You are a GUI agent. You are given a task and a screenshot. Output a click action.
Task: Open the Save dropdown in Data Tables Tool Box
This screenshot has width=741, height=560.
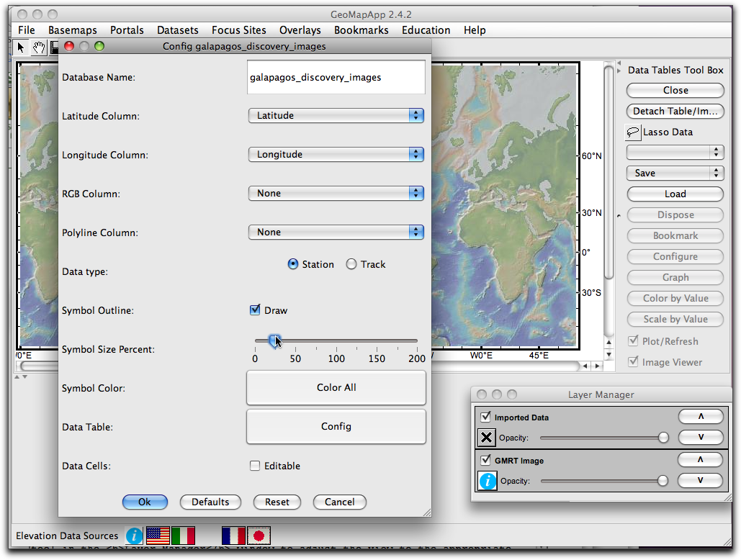675,173
